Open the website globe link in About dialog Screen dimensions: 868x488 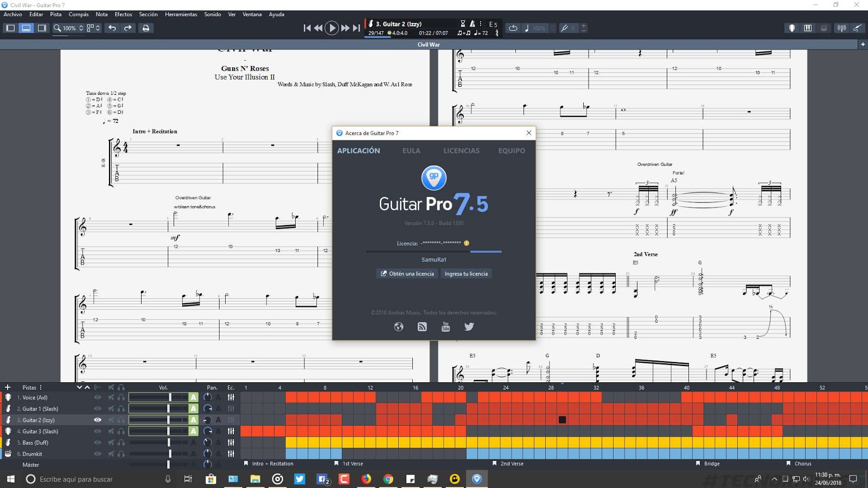(x=399, y=326)
